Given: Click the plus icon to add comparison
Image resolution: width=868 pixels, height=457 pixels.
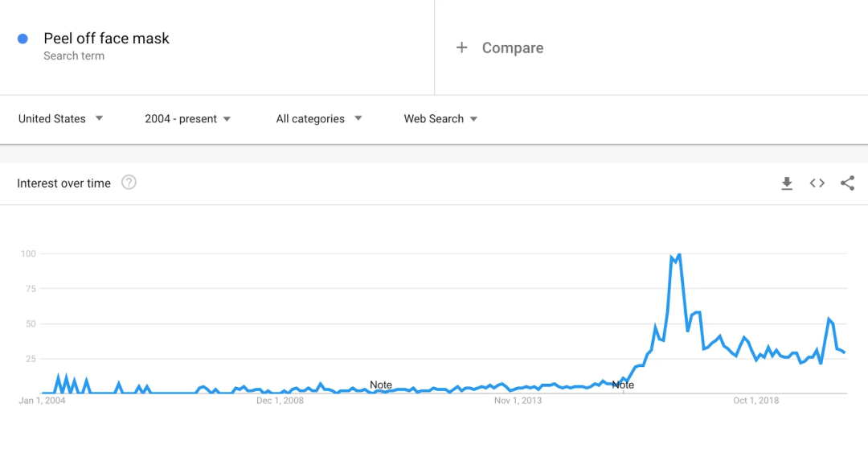Looking at the screenshot, I should [x=461, y=47].
